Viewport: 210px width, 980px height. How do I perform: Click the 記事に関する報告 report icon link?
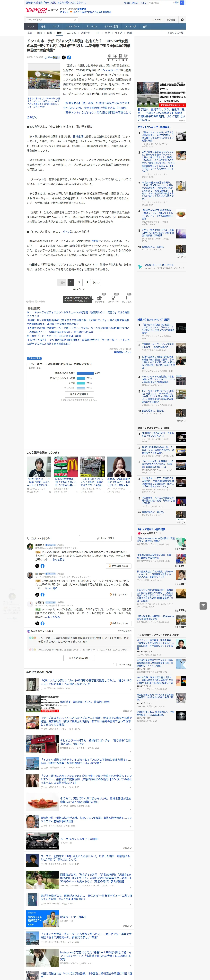(35, 302)
